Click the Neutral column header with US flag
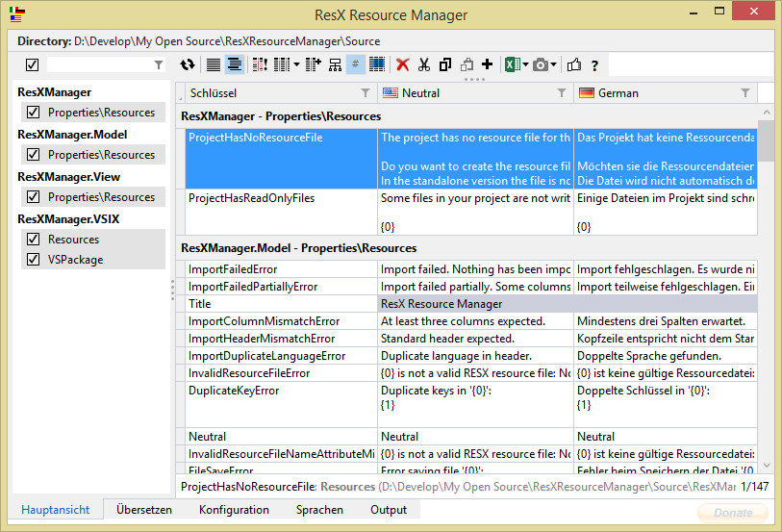 (x=475, y=92)
